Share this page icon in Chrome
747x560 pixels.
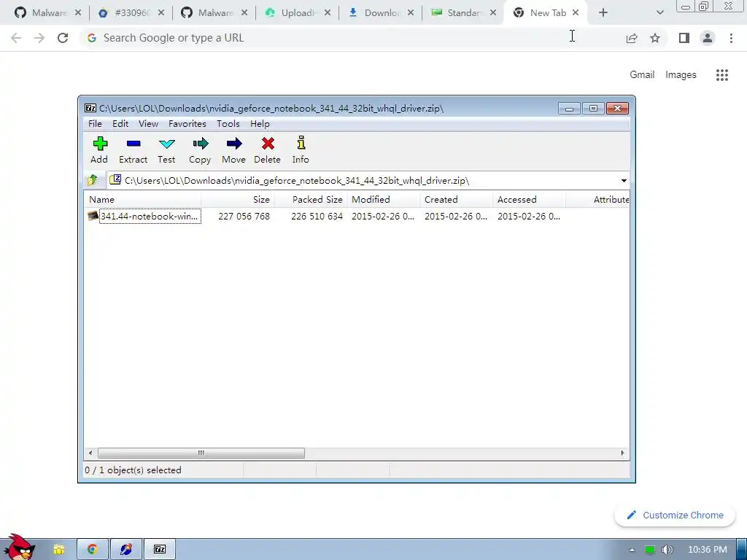[x=632, y=38]
